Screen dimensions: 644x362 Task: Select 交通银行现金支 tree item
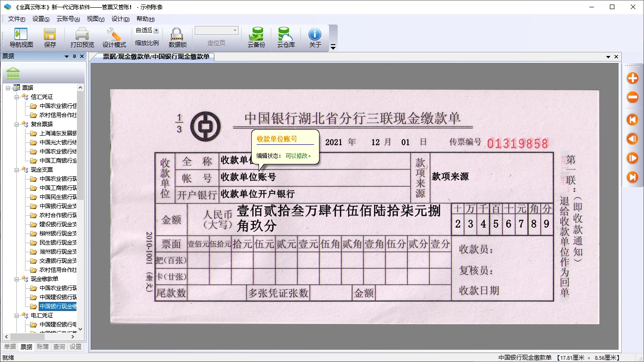click(58, 260)
